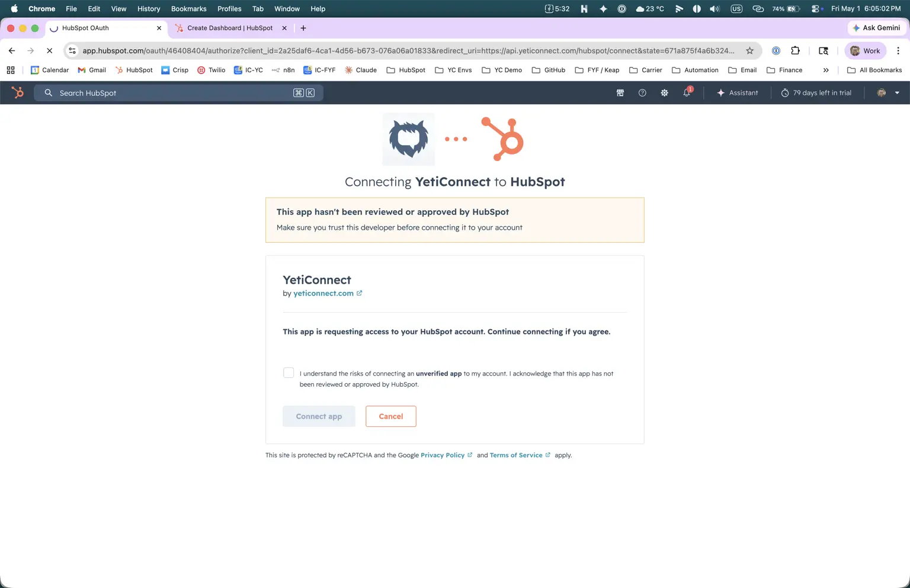Image resolution: width=910 pixels, height=588 pixels.
Task: Click the HubSpot sprocket logo in navbar
Action: coord(18,92)
